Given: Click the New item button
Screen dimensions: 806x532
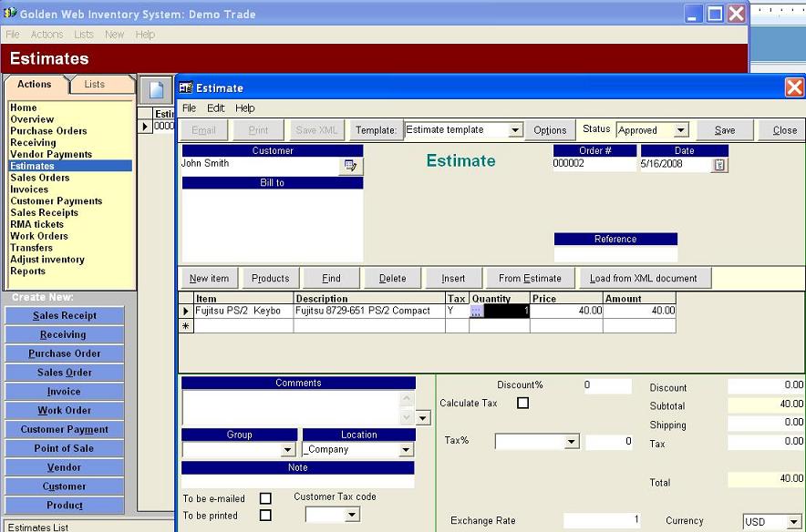Looking at the screenshot, I should (x=209, y=279).
